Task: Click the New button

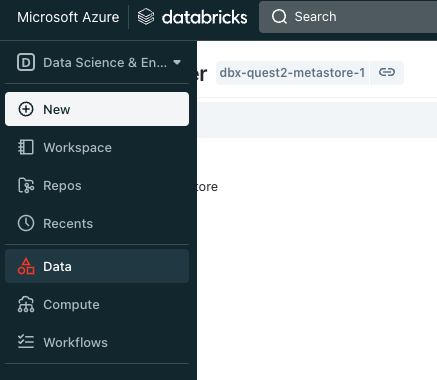Action: (97, 109)
